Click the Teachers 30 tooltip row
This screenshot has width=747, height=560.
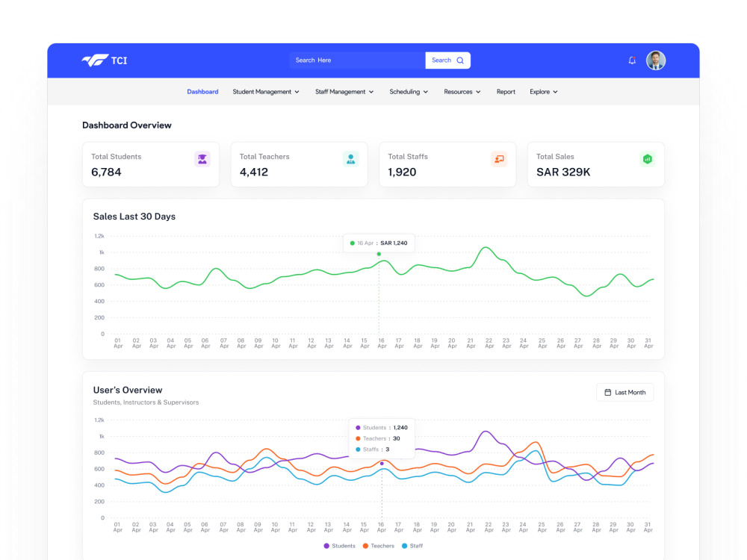click(x=378, y=438)
